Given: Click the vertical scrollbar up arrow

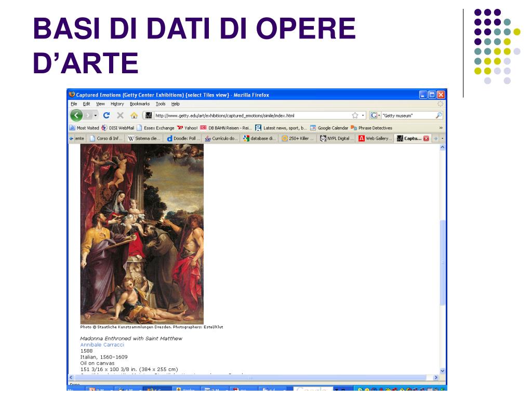Looking at the screenshot, I should (x=443, y=147).
